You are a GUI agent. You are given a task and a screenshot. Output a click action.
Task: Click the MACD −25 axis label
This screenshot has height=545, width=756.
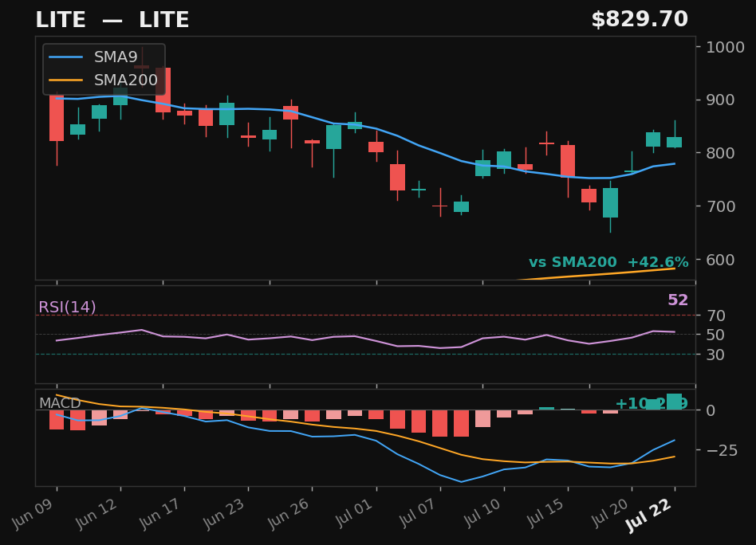point(722,450)
